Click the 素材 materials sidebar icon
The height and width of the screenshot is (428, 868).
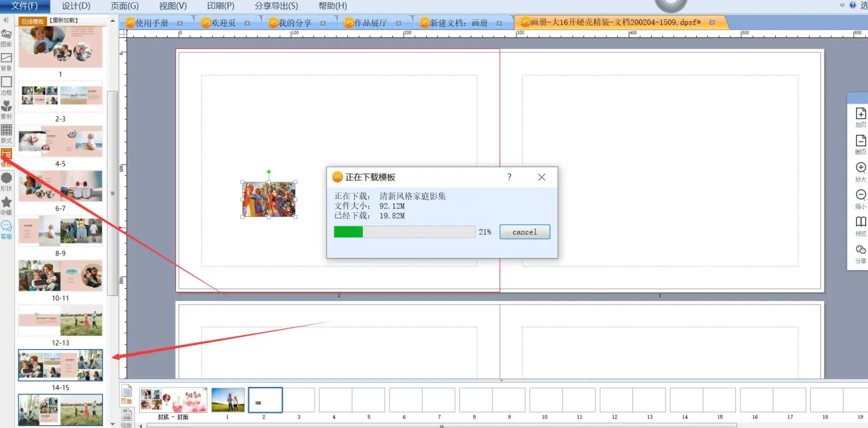point(6,109)
